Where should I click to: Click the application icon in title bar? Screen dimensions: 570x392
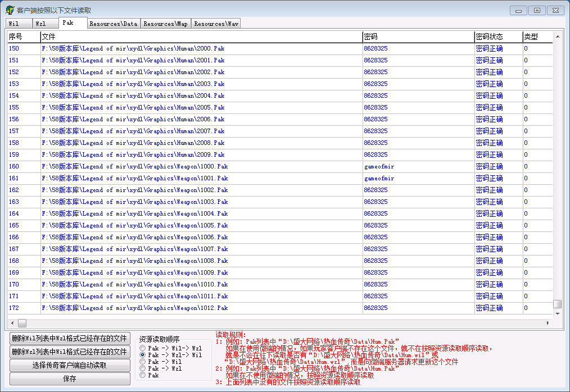pyautogui.click(x=10, y=10)
